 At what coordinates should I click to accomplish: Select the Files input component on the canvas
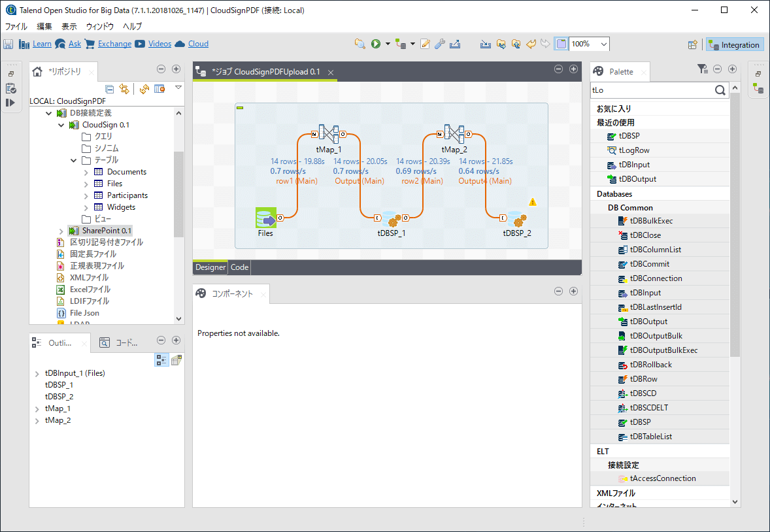click(265, 218)
